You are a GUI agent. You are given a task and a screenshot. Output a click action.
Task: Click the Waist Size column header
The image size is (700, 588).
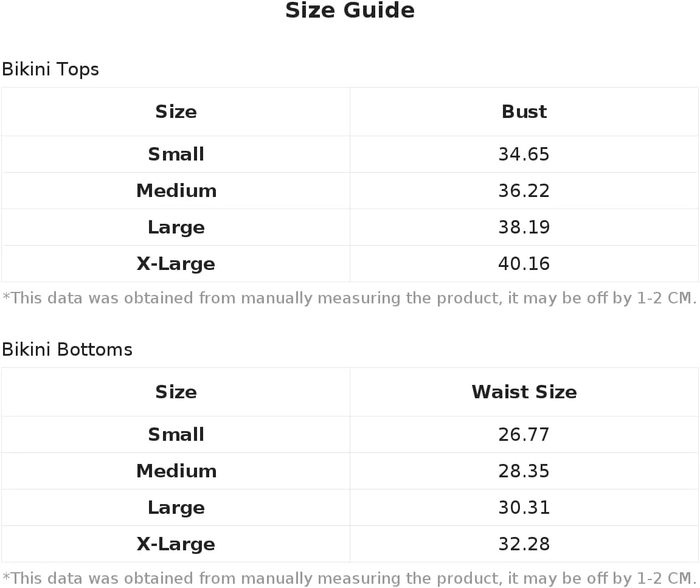pos(524,392)
